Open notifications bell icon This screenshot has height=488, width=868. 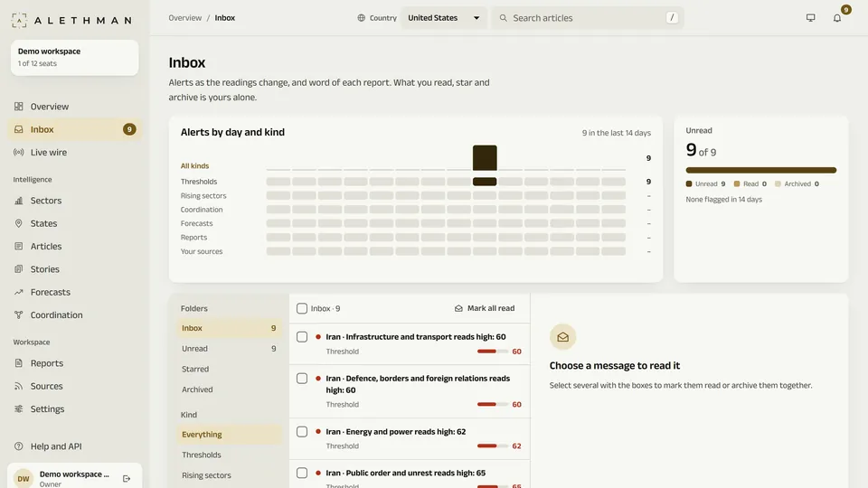pyautogui.click(x=837, y=18)
